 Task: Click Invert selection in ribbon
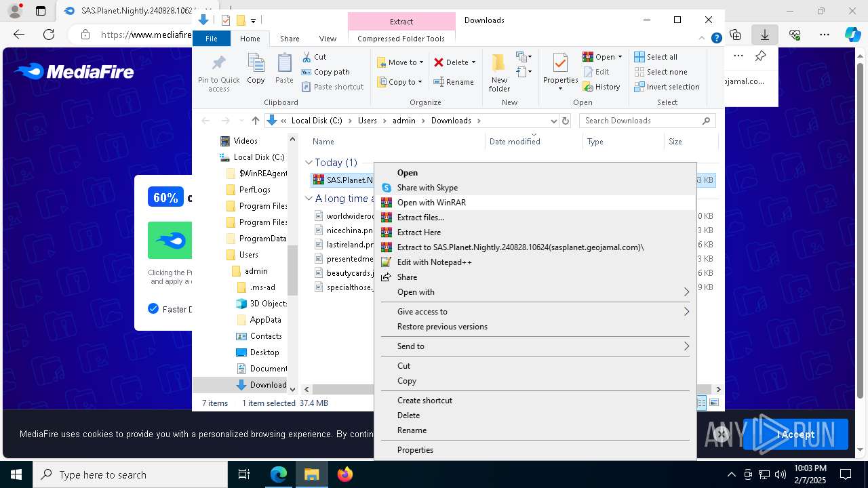pos(667,87)
